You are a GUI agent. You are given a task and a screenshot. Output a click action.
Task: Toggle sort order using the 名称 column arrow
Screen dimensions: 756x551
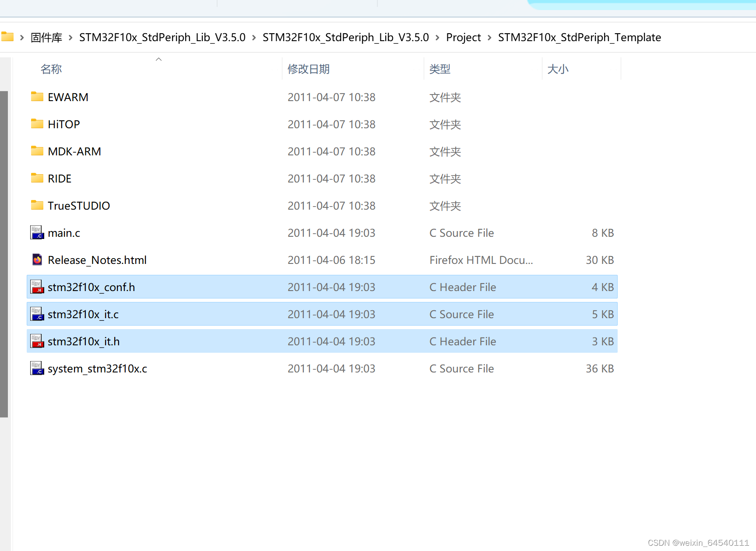pyautogui.click(x=158, y=59)
